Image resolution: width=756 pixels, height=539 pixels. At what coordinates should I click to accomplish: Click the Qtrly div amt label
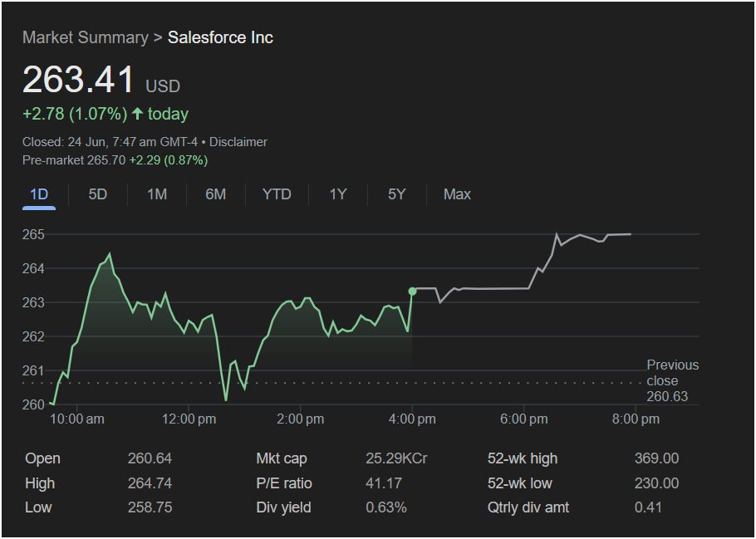click(x=528, y=507)
